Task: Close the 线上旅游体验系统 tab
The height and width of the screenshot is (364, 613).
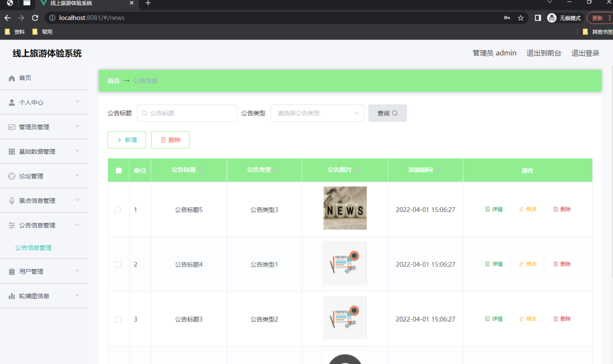Action: tap(131, 3)
